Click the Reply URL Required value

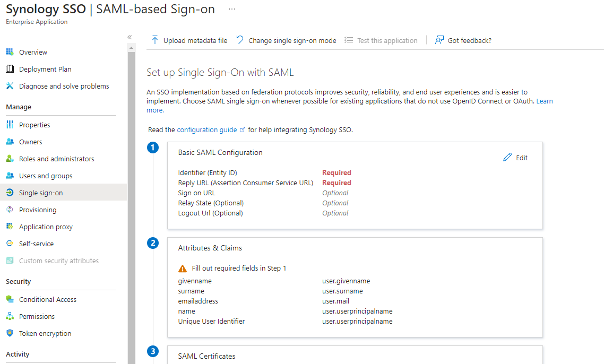(336, 183)
